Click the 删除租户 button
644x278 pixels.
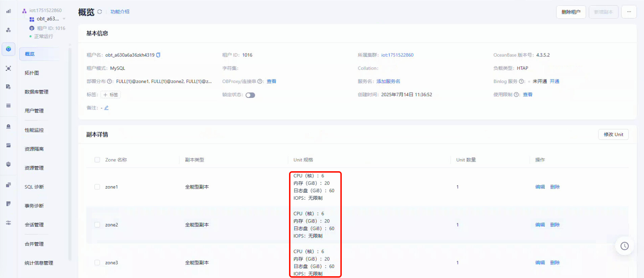571,12
